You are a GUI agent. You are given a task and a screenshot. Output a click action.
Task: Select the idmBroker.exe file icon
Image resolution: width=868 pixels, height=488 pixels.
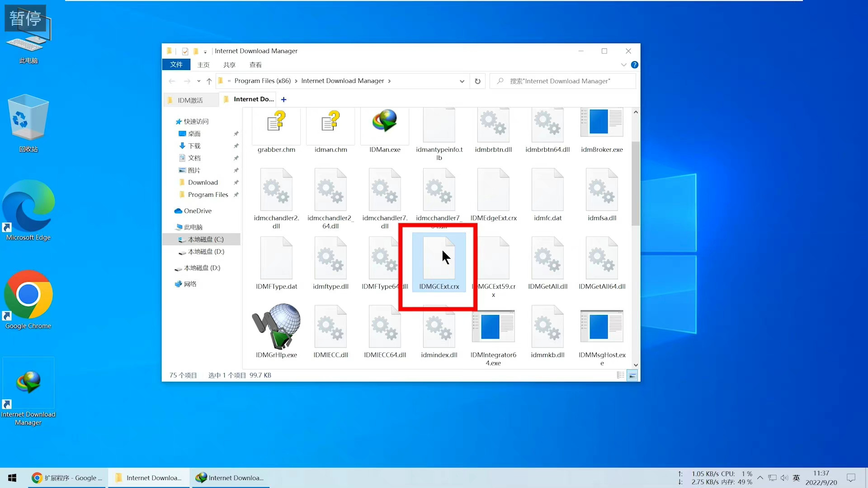602,122
